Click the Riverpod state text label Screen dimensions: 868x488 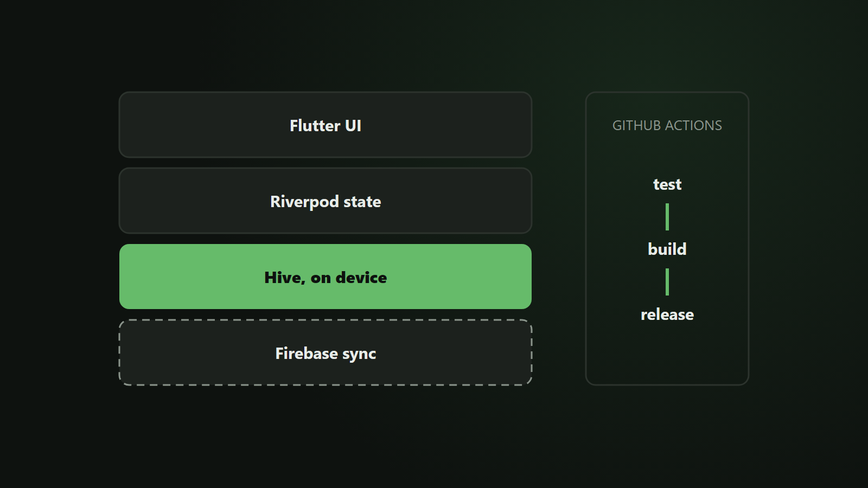[x=325, y=202]
